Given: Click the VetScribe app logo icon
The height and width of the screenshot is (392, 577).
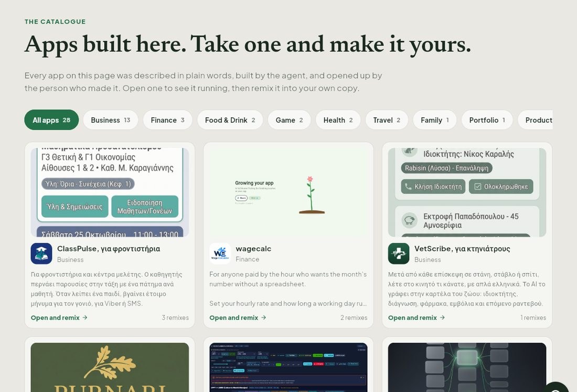Looking at the screenshot, I should pos(399,253).
